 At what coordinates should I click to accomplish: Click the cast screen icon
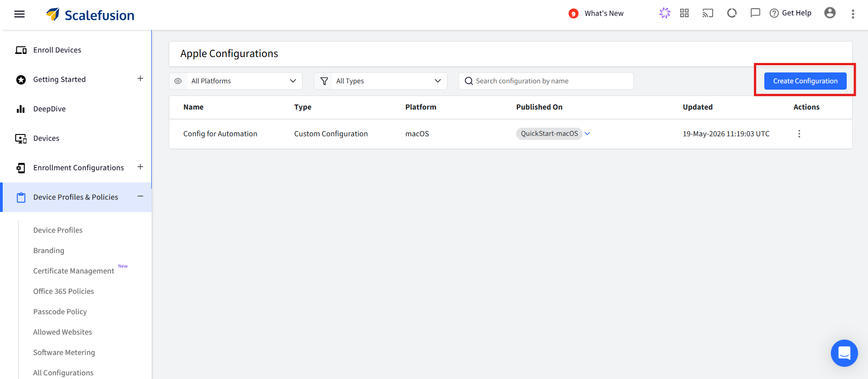point(708,13)
